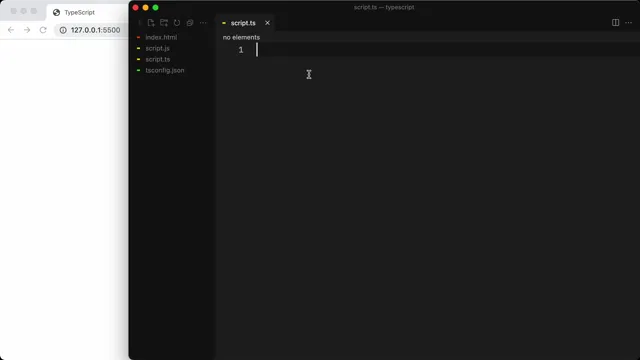The image size is (640, 360).
Task: Open index.html in the file explorer
Action: [161, 37]
